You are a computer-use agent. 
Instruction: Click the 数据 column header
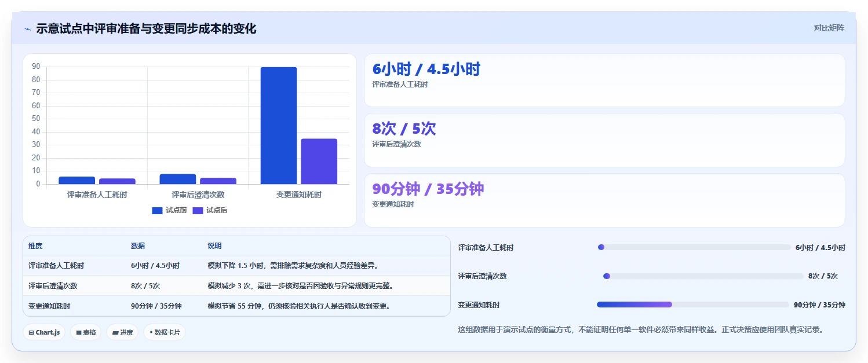coord(138,246)
